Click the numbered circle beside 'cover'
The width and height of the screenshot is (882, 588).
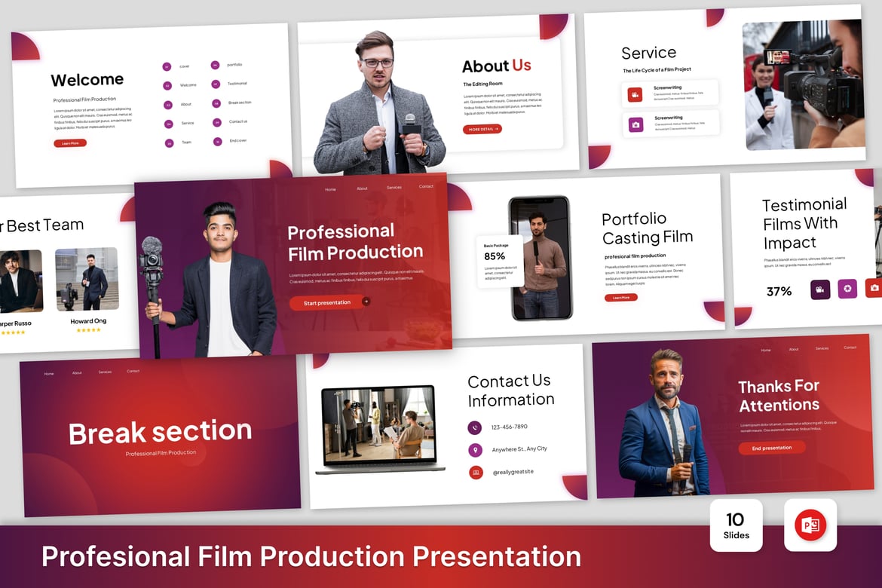(x=167, y=67)
